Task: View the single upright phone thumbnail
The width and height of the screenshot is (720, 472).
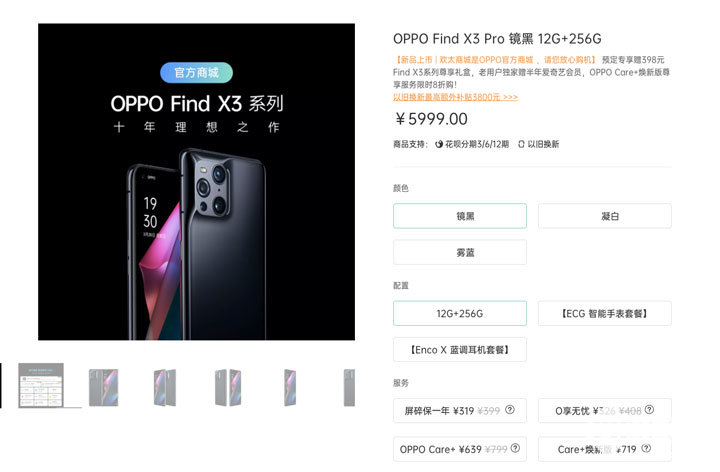Action: click(290, 388)
